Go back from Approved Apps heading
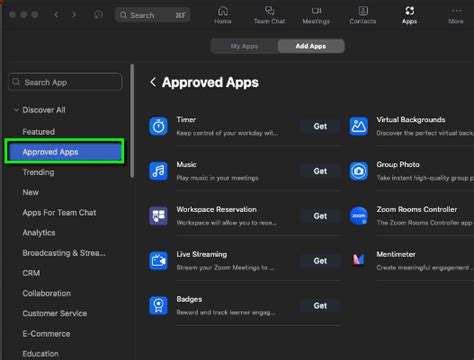 [x=153, y=82]
